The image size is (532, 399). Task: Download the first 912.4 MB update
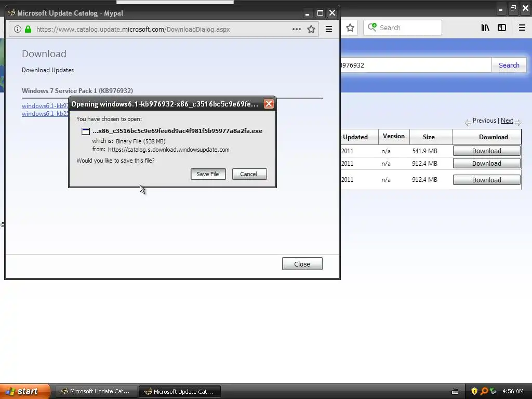[486, 164]
